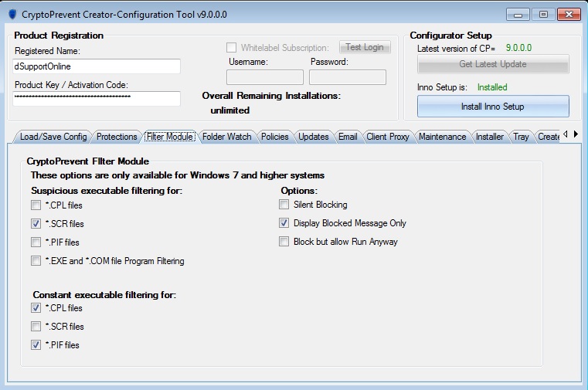Uncheck suspicious *.SCR files filtering
588x390 pixels.
tap(36, 224)
